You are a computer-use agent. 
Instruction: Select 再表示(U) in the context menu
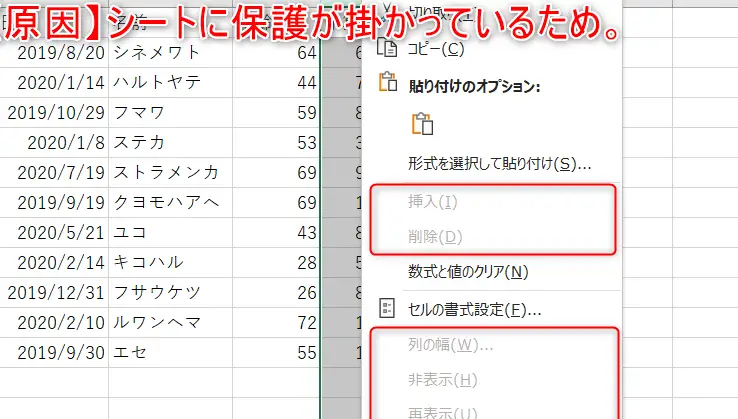(442, 411)
